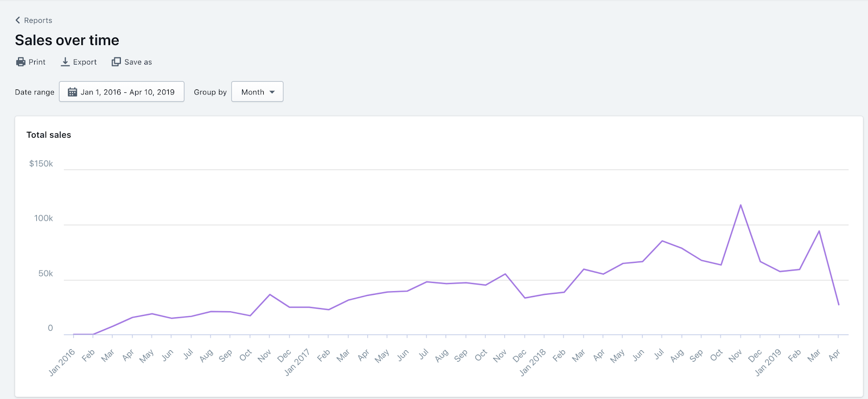Open the Month group-by dropdown

257,92
